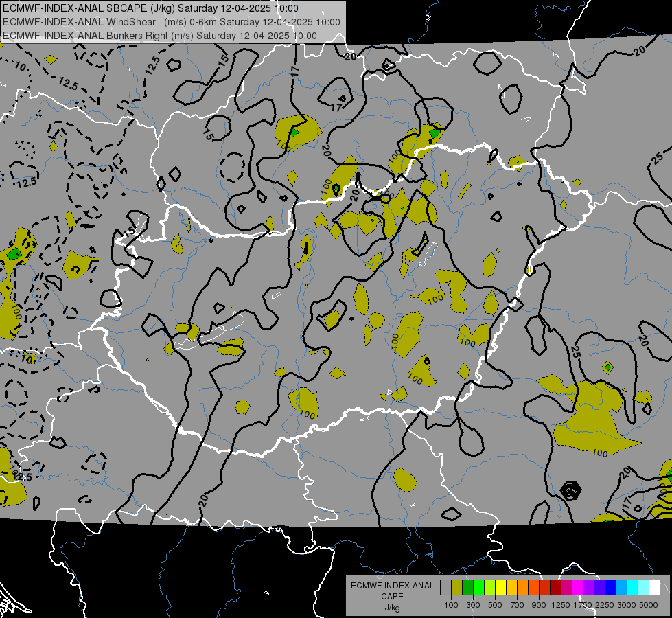Click the ECMWF-INDEX-ANAL legend heading
This screenshot has width=672, height=618.
pyautogui.click(x=392, y=586)
